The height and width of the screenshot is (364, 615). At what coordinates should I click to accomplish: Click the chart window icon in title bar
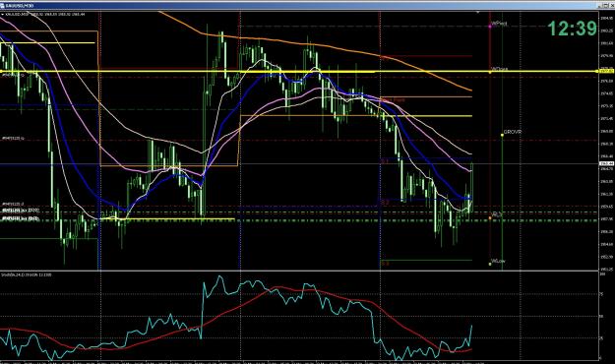[3, 6]
